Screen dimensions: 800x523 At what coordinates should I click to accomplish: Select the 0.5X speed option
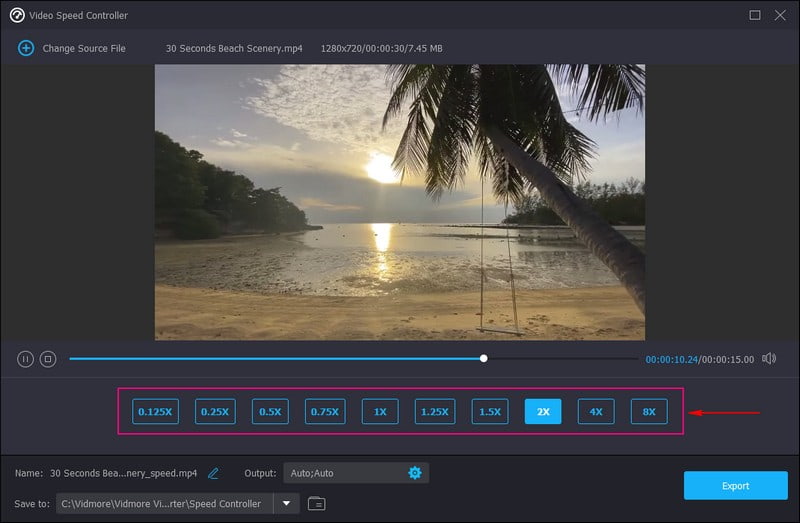click(270, 411)
